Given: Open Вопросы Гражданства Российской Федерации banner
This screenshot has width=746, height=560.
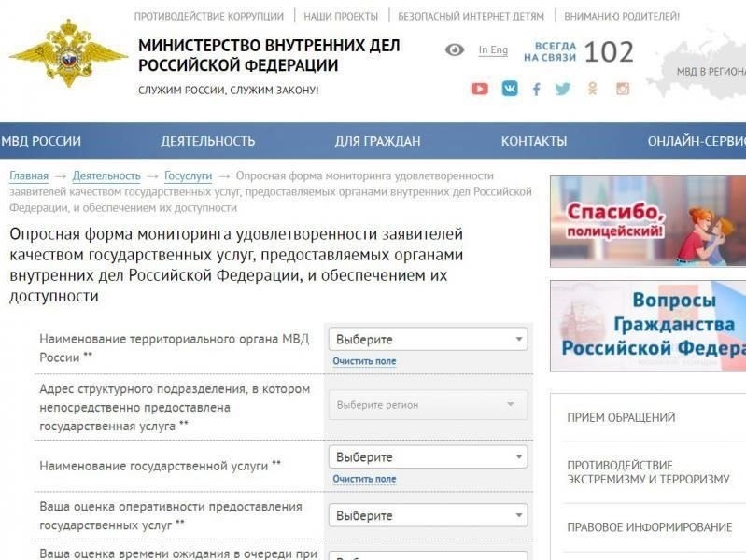Looking at the screenshot, I should [648, 326].
